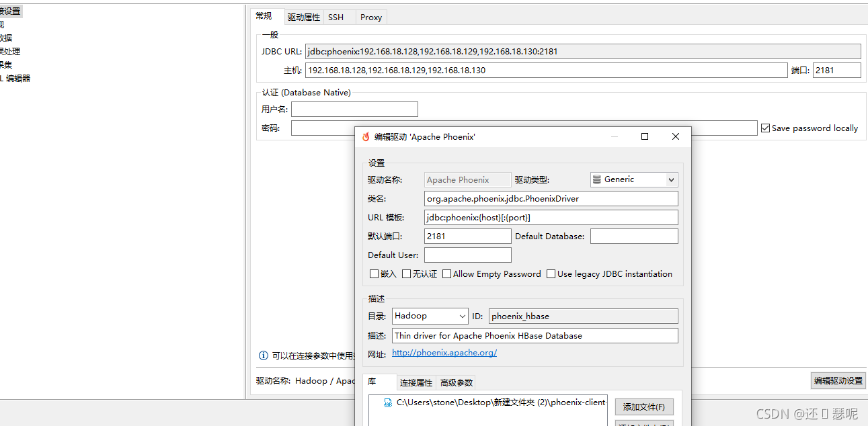The width and height of the screenshot is (868, 426).
Task: Select the 库 tab in driver dialog
Action: pos(379,382)
